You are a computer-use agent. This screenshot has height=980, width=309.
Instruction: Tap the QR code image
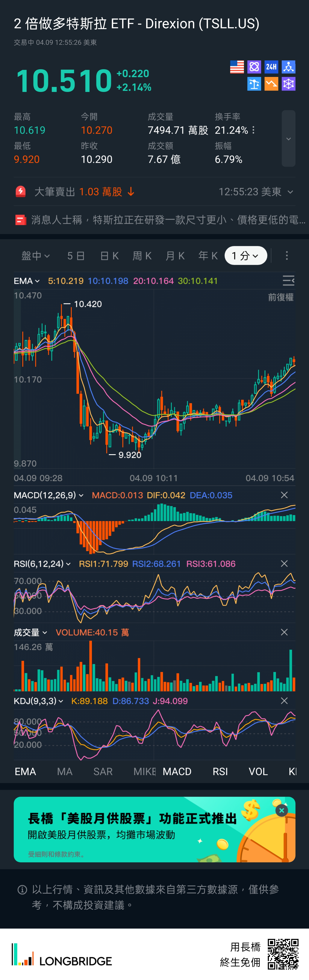[x=283, y=954]
